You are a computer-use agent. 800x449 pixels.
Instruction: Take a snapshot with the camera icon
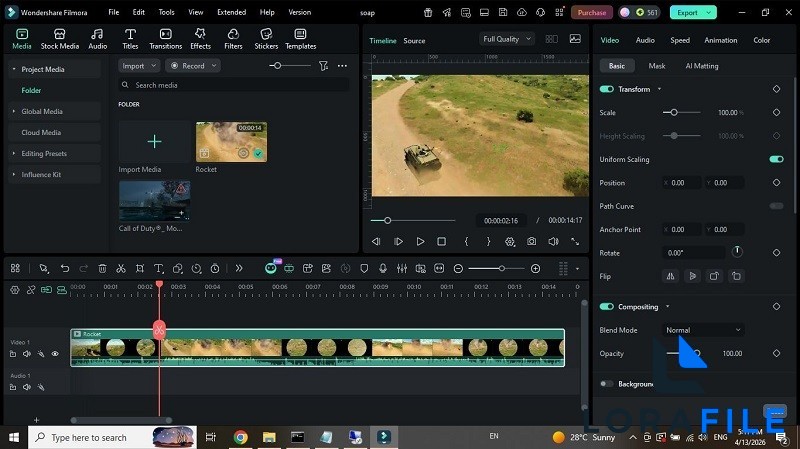click(x=532, y=241)
